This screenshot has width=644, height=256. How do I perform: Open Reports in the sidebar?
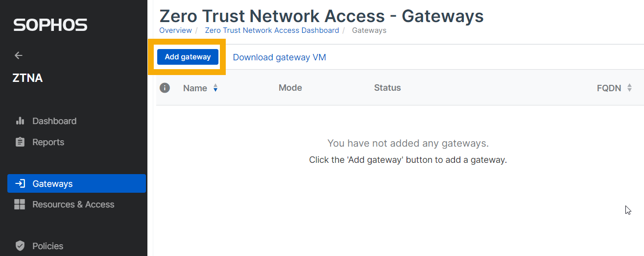[48, 142]
